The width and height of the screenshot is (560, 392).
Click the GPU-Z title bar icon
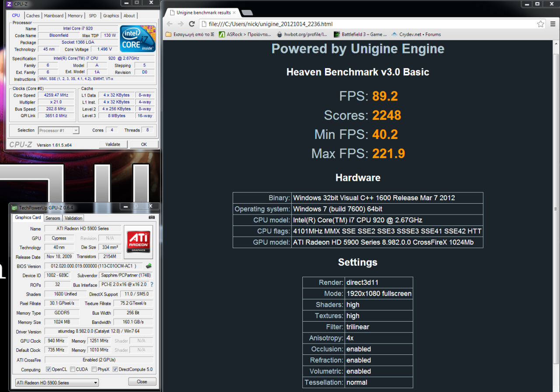(14, 208)
